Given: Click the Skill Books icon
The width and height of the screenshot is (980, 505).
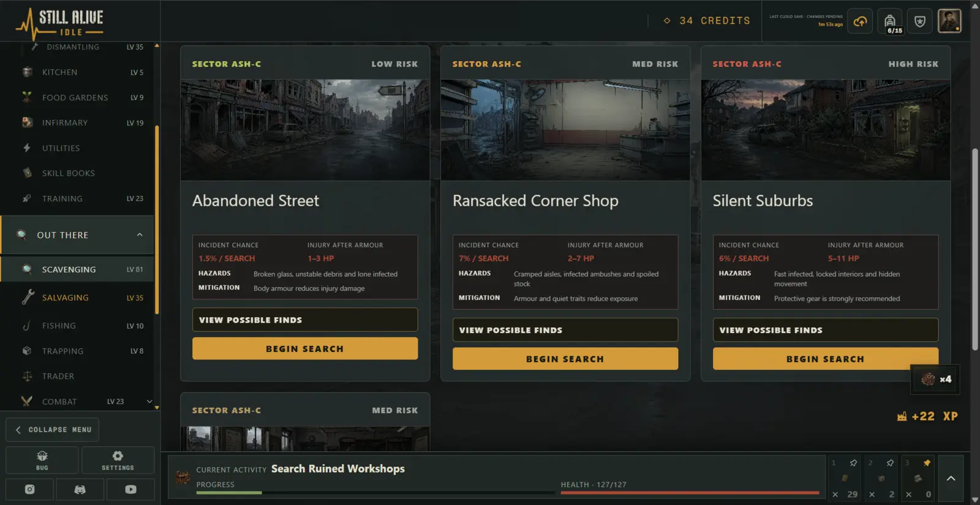Looking at the screenshot, I should [27, 173].
